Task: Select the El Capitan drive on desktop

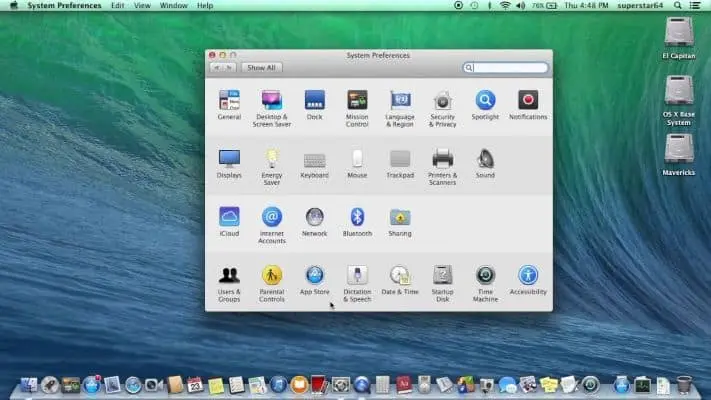Action: [x=679, y=38]
